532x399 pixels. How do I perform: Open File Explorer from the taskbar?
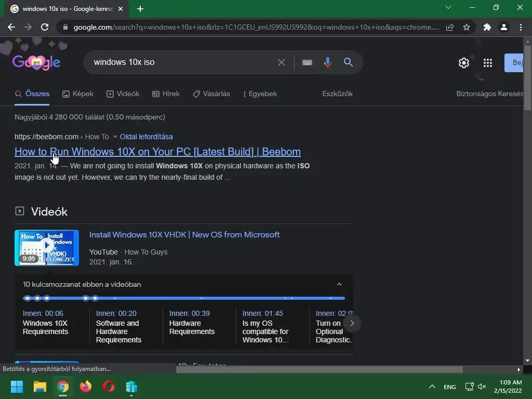(39, 387)
